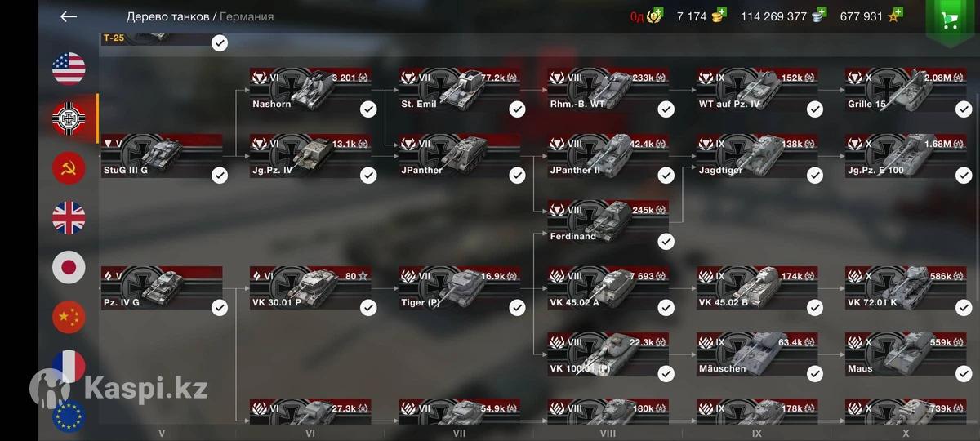Select the USA nation flag
Screen dimensions: 980x441
[69, 69]
